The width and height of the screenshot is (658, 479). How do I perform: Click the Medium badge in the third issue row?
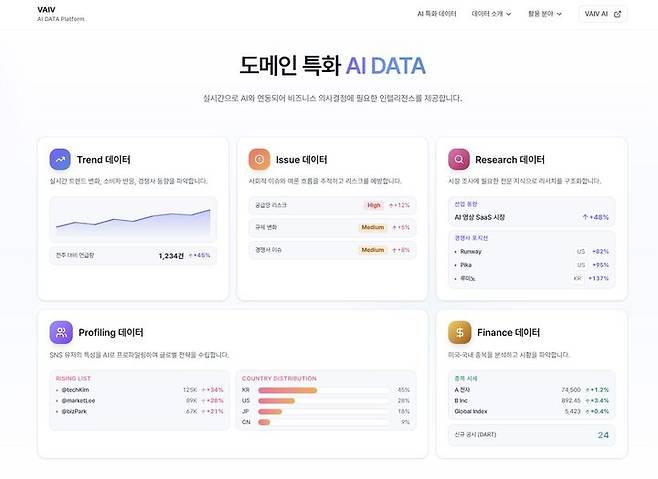(373, 250)
